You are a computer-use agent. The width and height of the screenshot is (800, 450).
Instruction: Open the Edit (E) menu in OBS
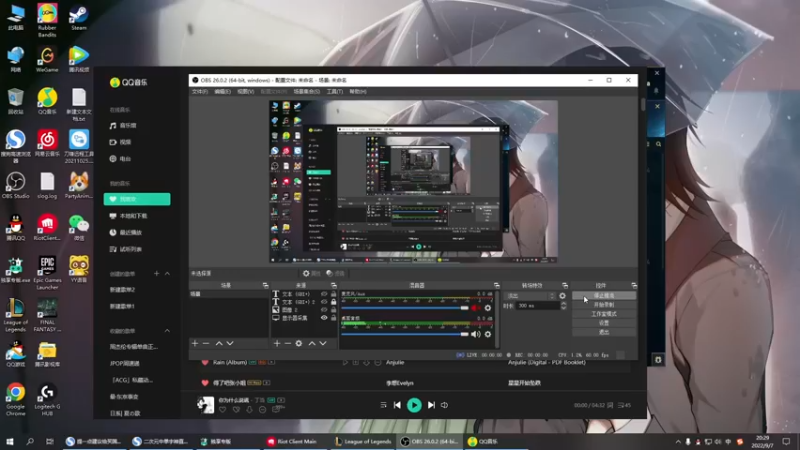pos(222,92)
